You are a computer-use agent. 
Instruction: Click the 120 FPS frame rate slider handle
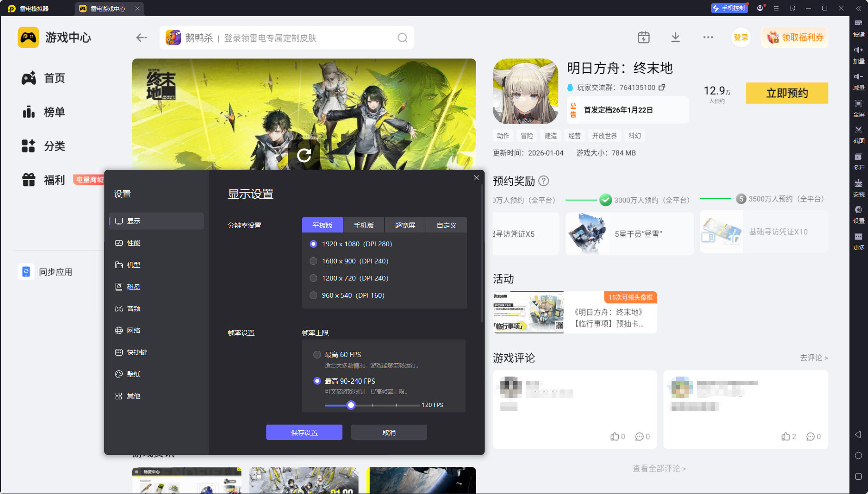pyautogui.click(x=351, y=405)
